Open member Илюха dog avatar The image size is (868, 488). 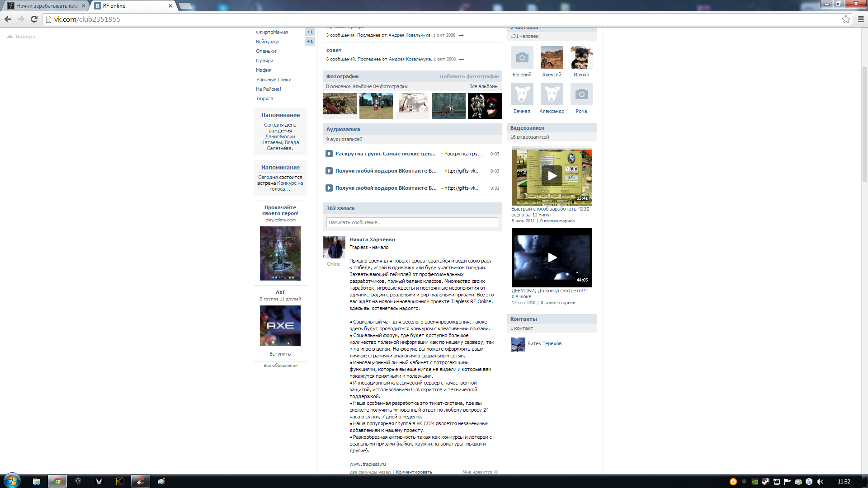point(581,57)
